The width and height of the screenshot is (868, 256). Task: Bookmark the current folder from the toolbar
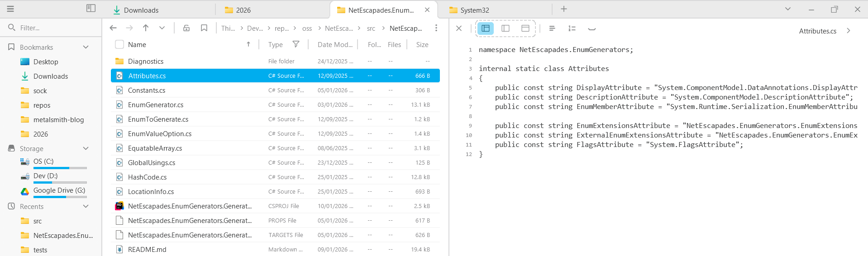click(x=204, y=28)
